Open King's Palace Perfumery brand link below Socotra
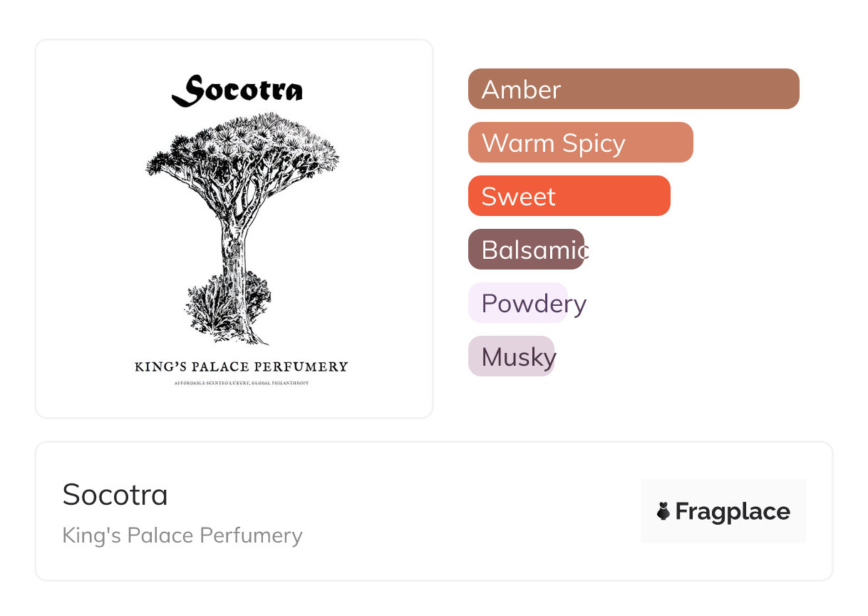Image resolution: width=868 pixels, height=616 pixels. pyautogui.click(x=182, y=535)
